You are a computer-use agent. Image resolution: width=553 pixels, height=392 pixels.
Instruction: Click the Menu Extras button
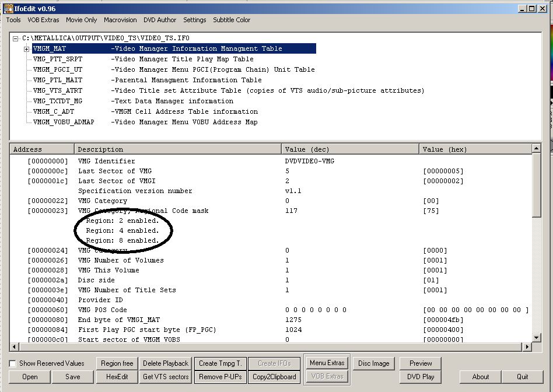point(327,363)
